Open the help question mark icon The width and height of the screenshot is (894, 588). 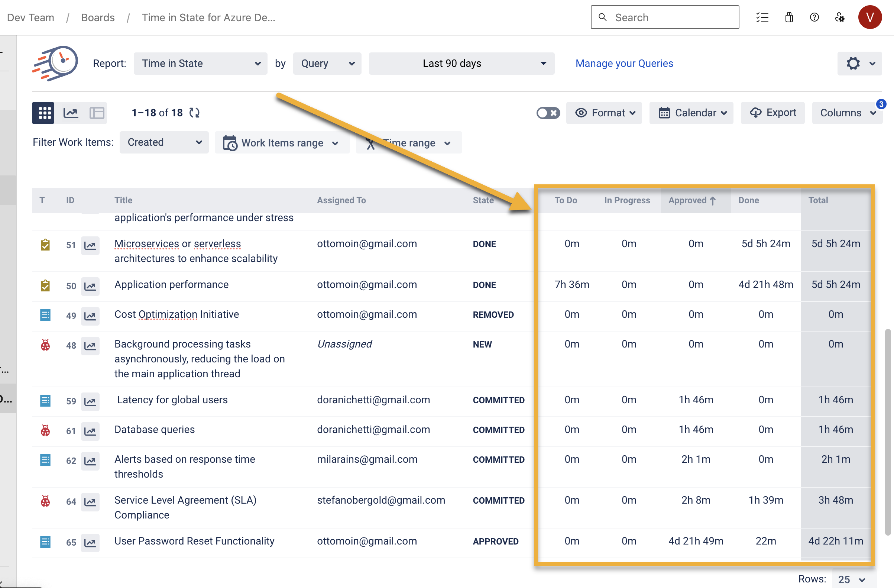point(814,17)
